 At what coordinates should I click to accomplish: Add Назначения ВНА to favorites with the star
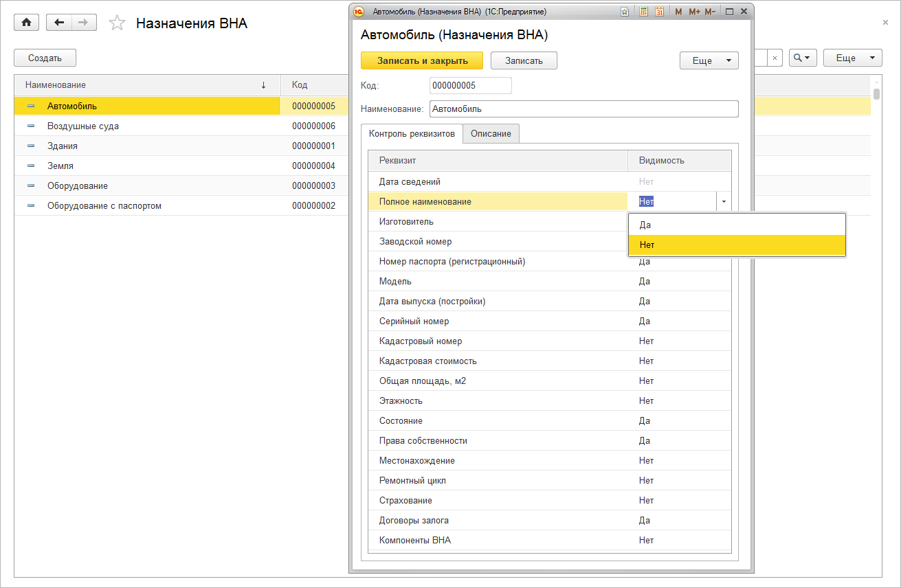tap(118, 23)
